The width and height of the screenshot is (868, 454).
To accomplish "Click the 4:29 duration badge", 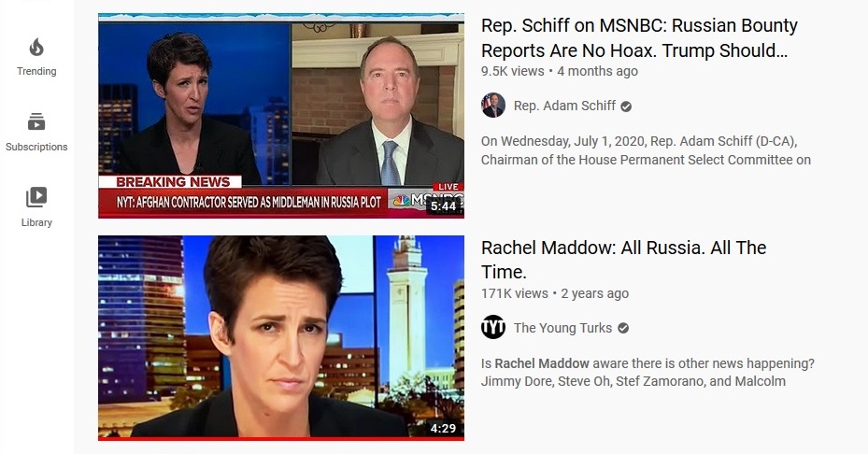I will 444,428.
